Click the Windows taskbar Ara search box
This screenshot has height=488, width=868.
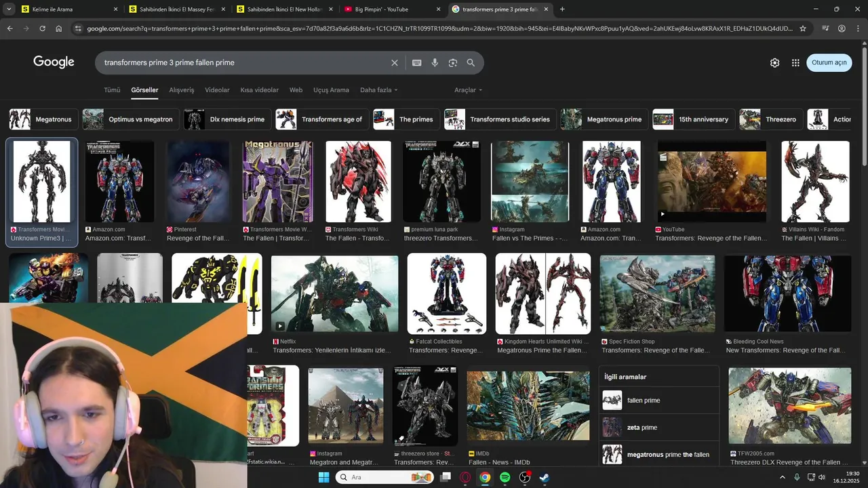pos(385,477)
